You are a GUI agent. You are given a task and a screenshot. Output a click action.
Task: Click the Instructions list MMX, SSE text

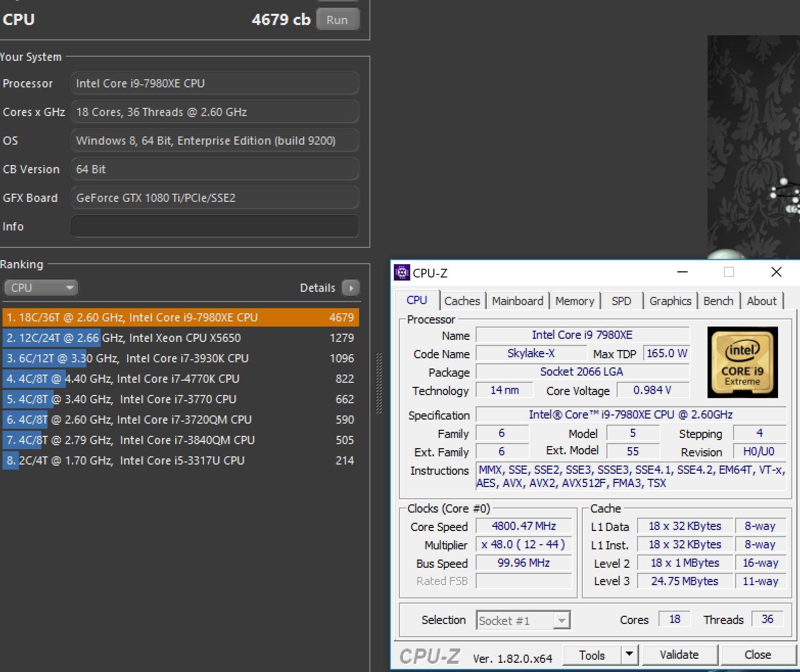(x=631, y=476)
